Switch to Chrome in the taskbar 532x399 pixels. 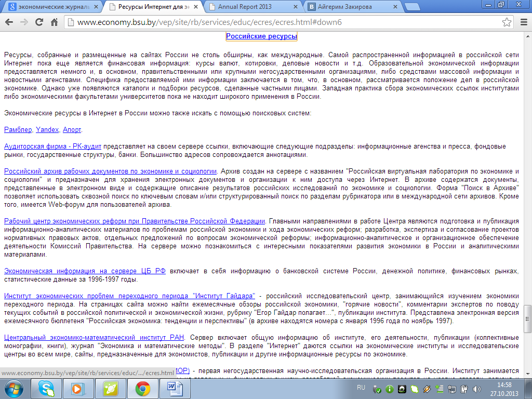click(143, 389)
